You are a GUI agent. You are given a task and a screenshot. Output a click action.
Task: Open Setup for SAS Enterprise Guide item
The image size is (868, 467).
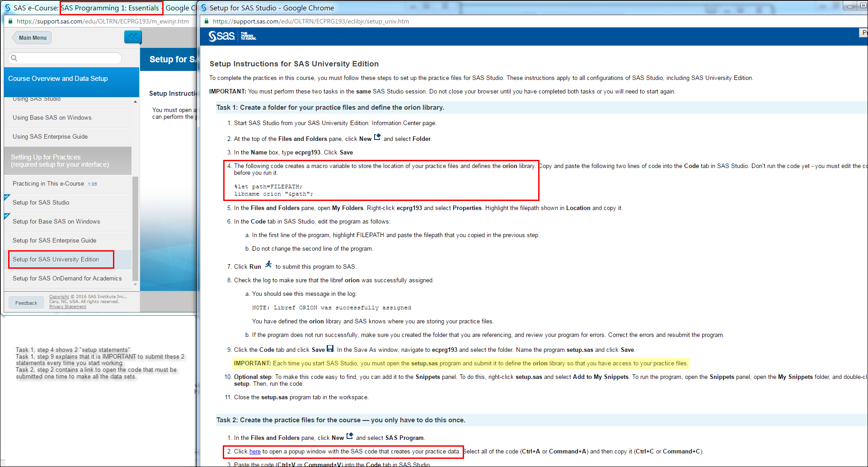coord(68,240)
